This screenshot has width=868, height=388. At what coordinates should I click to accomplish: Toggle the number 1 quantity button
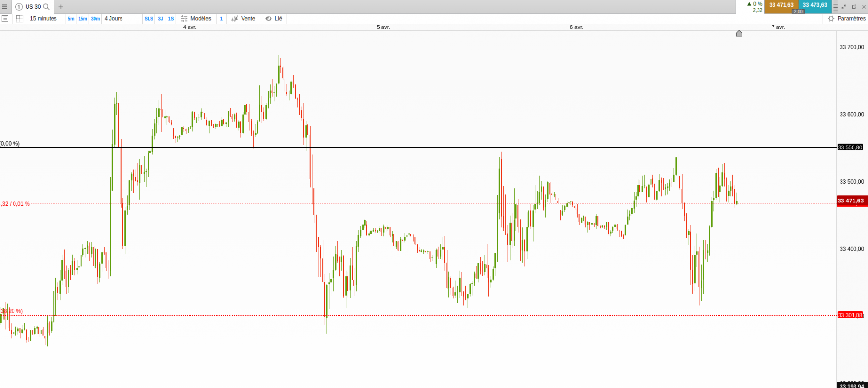(221, 19)
